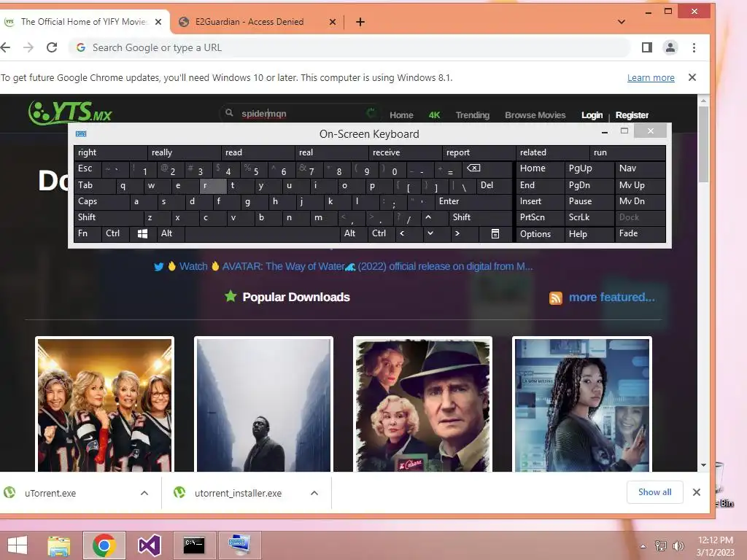This screenshot has width=747, height=560.
Task: Open Browse Movies
Action: click(x=535, y=115)
